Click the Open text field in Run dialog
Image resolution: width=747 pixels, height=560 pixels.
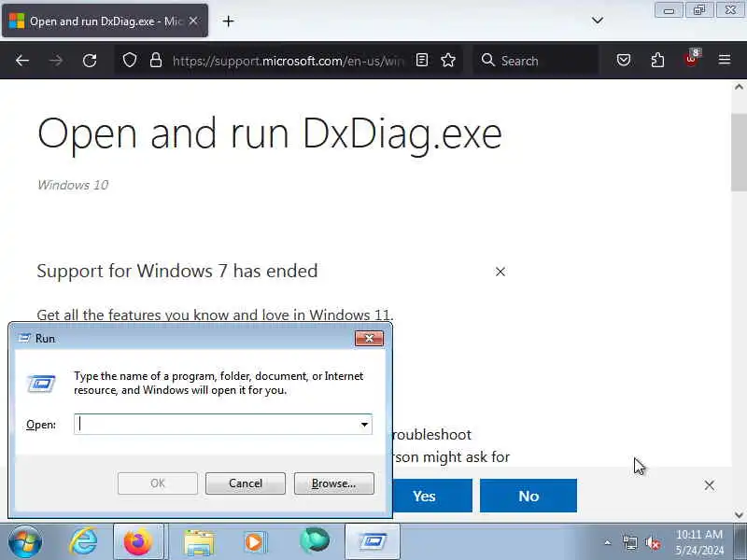click(218, 425)
